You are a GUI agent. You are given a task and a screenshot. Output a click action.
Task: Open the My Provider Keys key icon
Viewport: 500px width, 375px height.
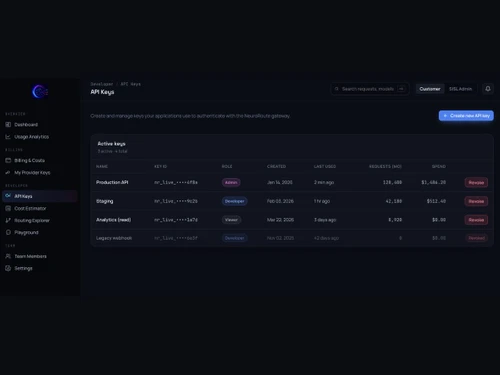click(8, 172)
